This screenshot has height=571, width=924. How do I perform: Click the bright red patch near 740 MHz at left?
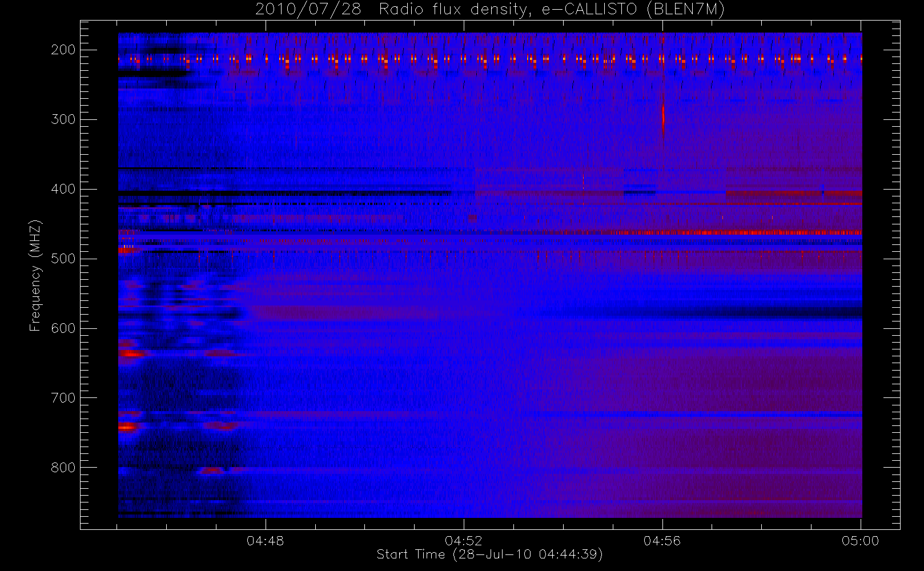pyautogui.click(x=128, y=427)
